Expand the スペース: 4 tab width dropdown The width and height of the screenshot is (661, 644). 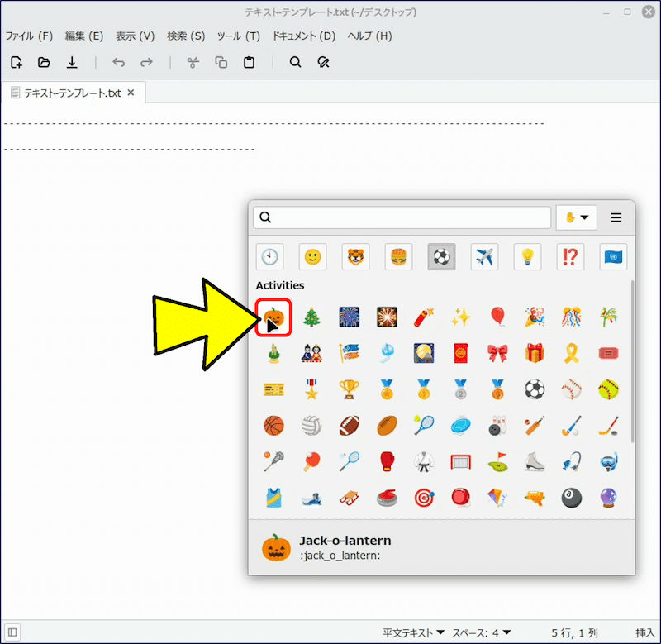[x=482, y=632]
